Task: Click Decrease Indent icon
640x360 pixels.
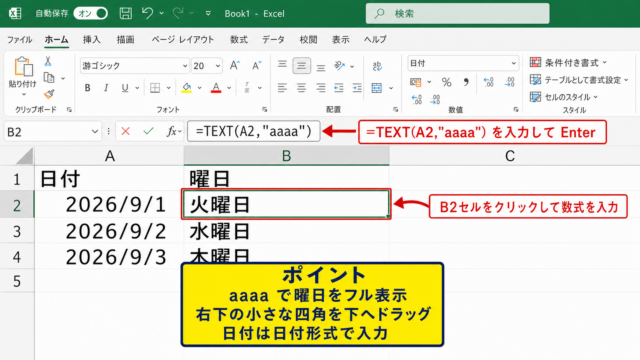Action: [338, 88]
